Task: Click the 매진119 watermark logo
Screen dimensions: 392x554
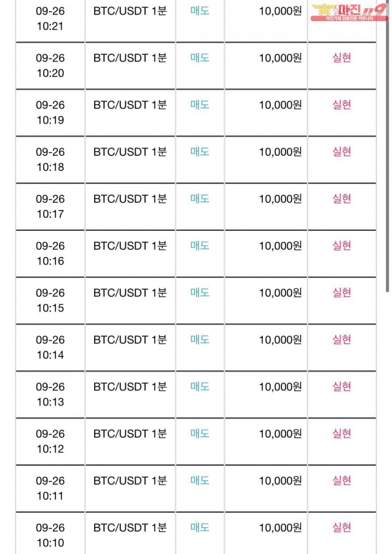Action: pyautogui.click(x=349, y=12)
